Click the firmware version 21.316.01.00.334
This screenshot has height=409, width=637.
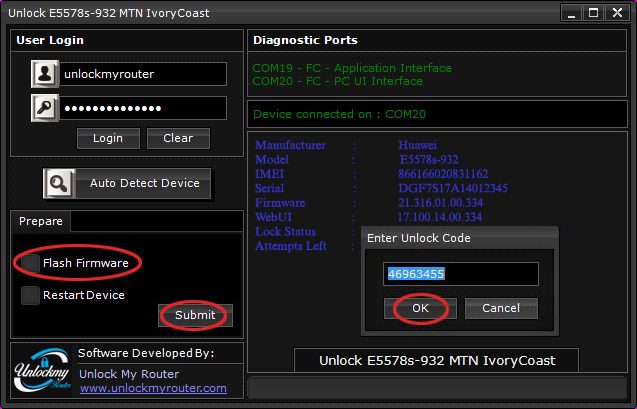point(440,202)
